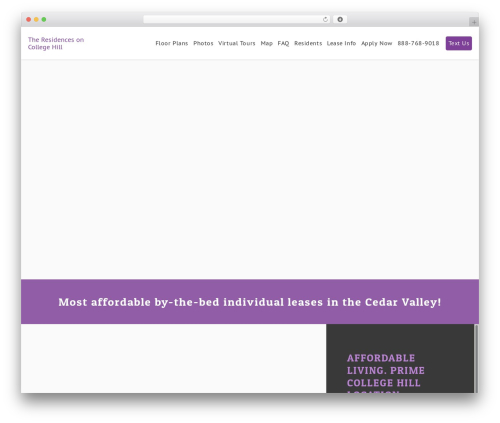The height and width of the screenshot is (423, 500).
Task: Click the yellow minimize window button
Action: point(36,20)
